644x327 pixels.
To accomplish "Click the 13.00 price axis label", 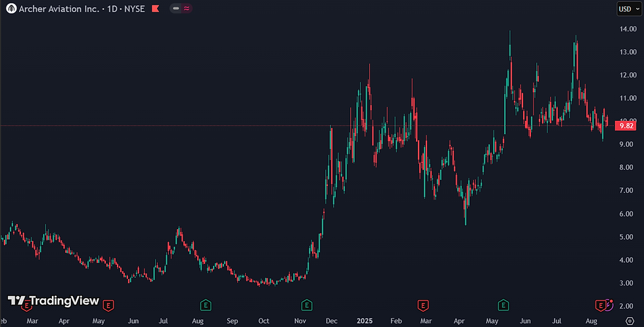I will pyautogui.click(x=628, y=52).
